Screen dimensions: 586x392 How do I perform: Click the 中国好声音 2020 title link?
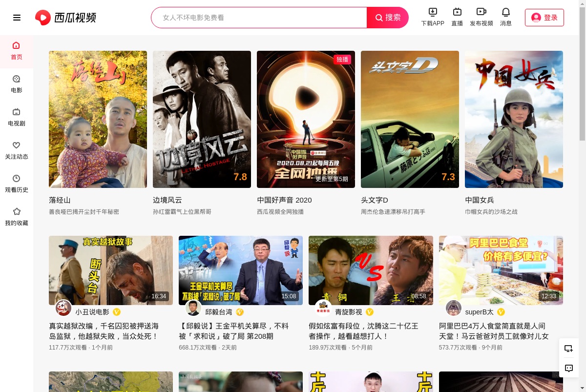pyautogui.click(x=284, y=200)
